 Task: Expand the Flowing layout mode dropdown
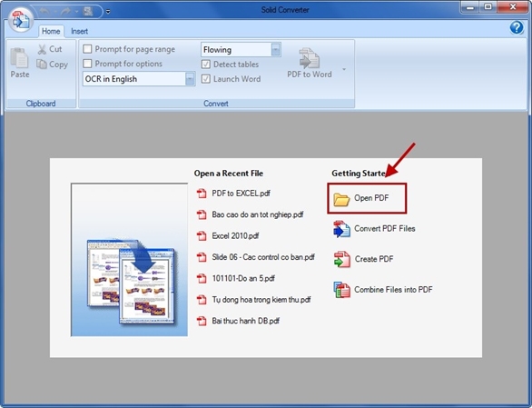click(276, 50)
